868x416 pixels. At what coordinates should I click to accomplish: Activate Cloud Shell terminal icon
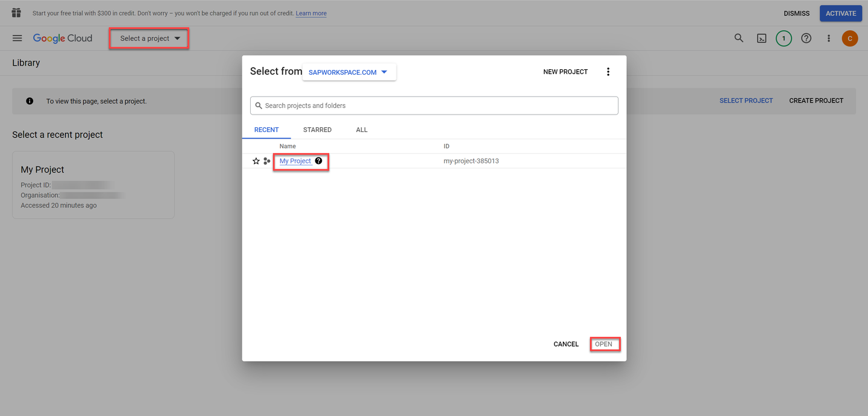coord(762,38)
